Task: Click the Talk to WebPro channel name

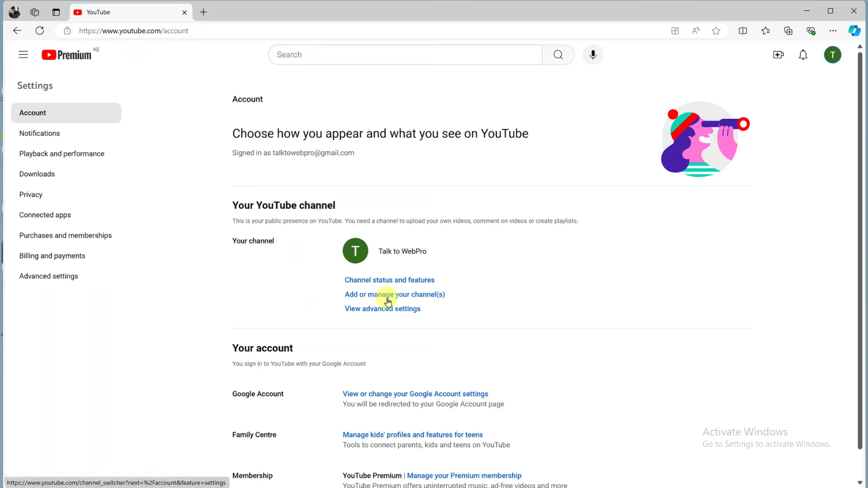Action: (403, 251)
